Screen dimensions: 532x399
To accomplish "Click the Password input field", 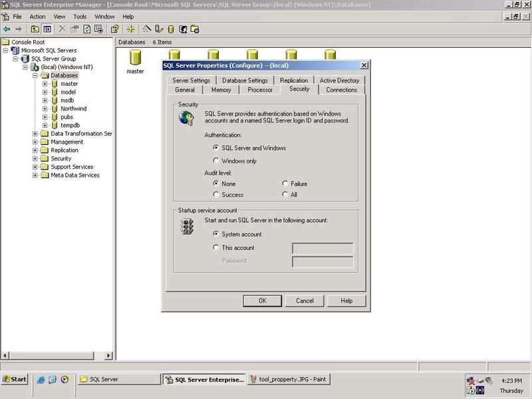I will point(323,262).
